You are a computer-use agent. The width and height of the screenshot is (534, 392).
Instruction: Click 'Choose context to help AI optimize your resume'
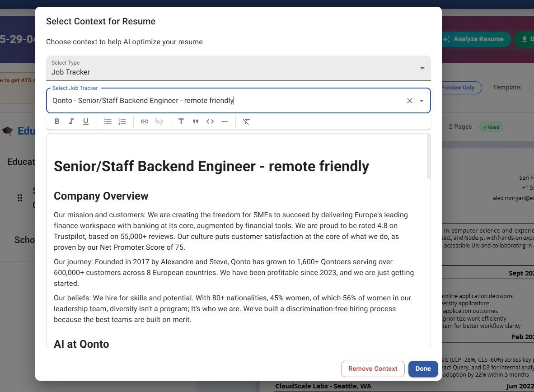124,42
